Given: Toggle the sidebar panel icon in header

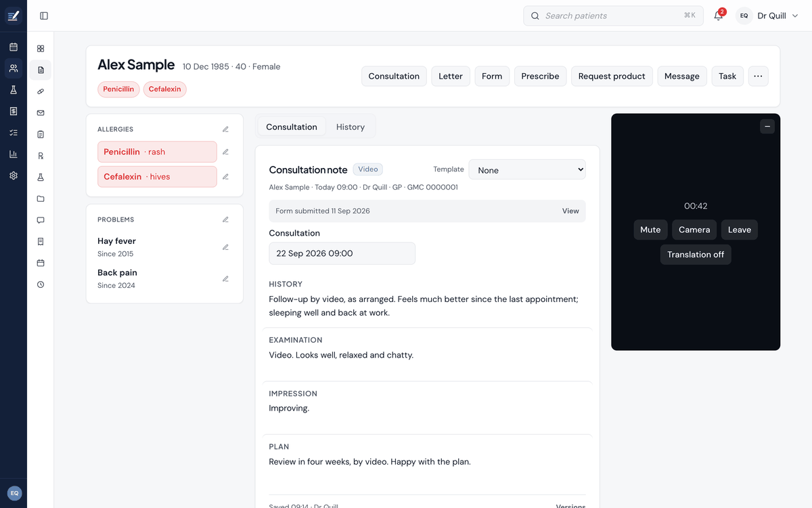Looking at the screenshot, I should pos(44,16).
